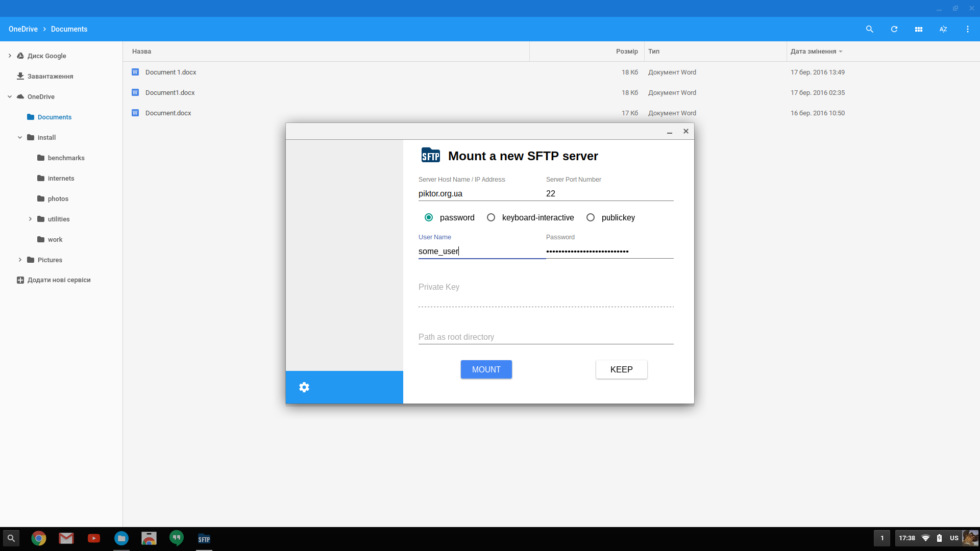Switch to thumbnail grid view

pyautogui.click(x=919, y=29)
